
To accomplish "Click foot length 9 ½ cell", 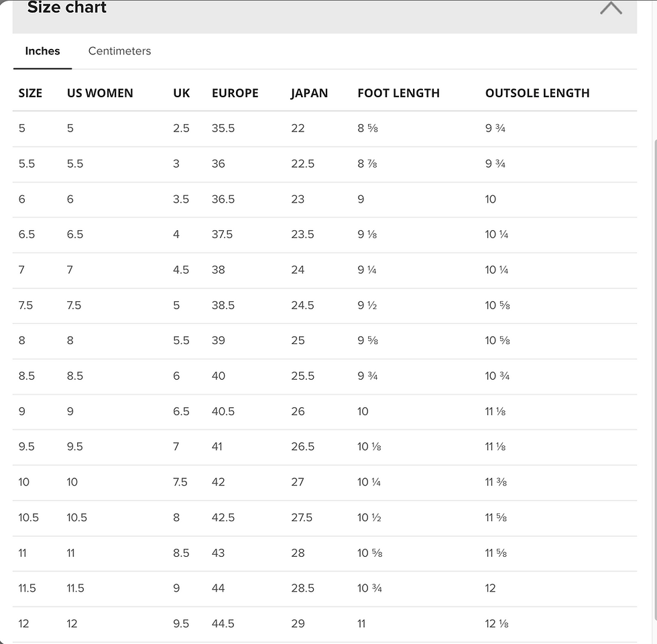I will (367, 305).
